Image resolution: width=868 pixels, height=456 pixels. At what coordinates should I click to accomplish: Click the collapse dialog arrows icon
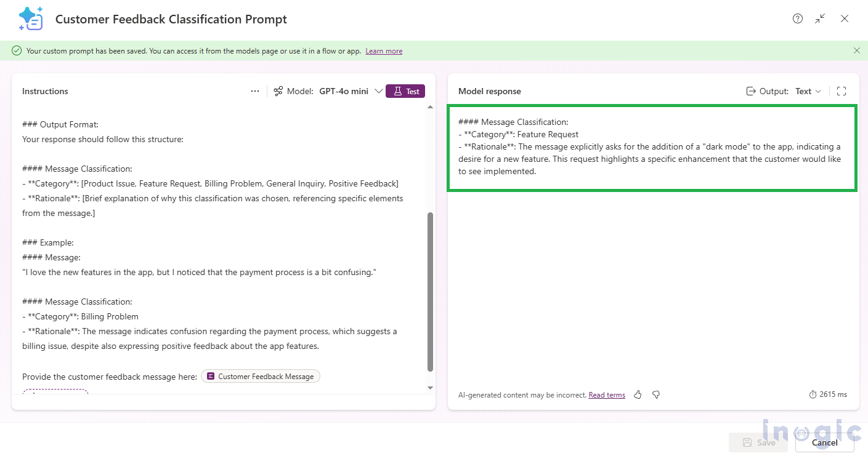click(820, 19)
